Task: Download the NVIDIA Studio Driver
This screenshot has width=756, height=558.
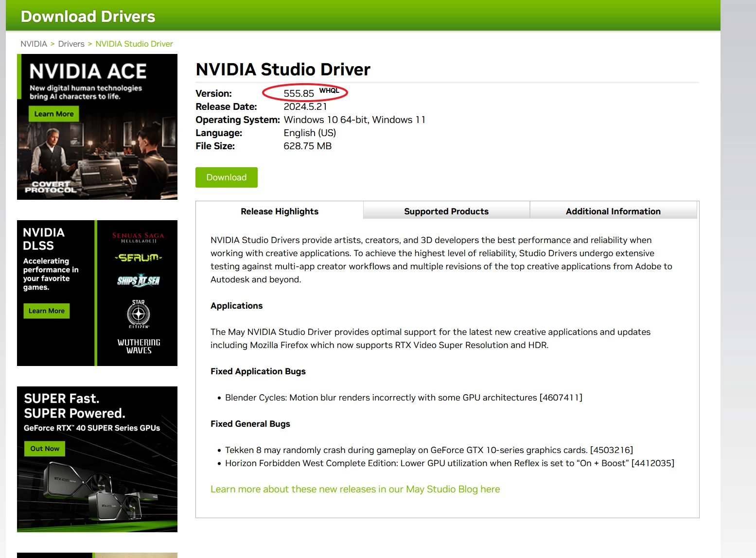Action: pyautogui.click(x=227, y=177)
